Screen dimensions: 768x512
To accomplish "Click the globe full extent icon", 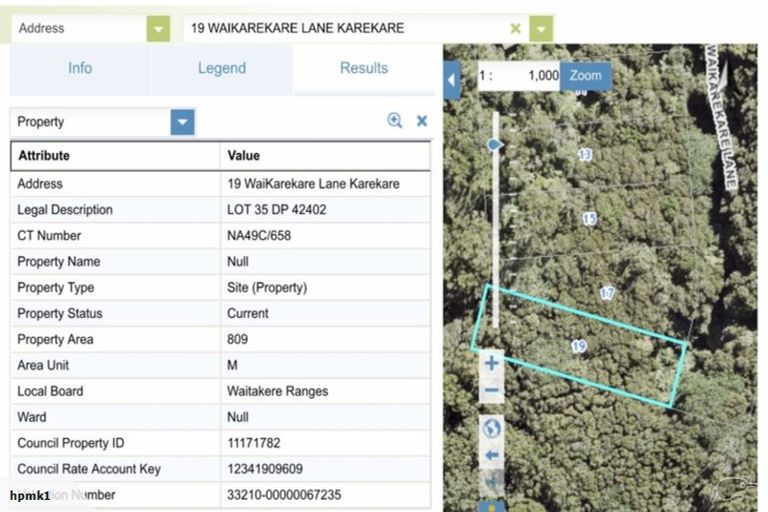I will pos(492,429).
